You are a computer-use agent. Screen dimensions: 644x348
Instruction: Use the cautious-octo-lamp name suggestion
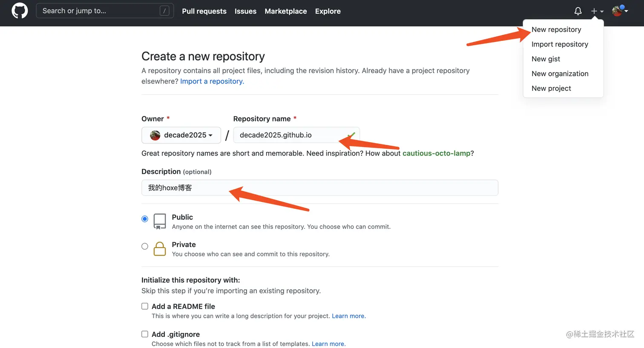click(436, 153)
